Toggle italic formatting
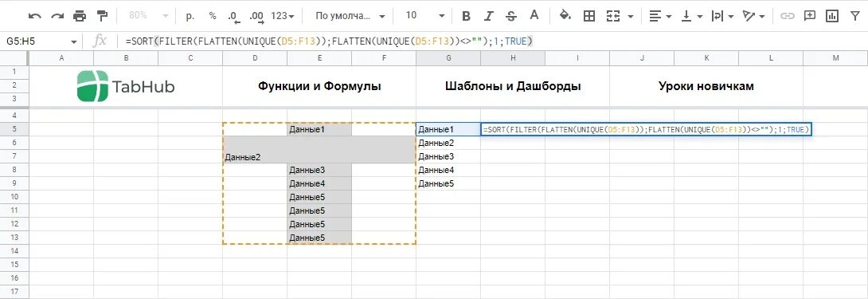The image size is (868, 299). click(x=489, y=15)
